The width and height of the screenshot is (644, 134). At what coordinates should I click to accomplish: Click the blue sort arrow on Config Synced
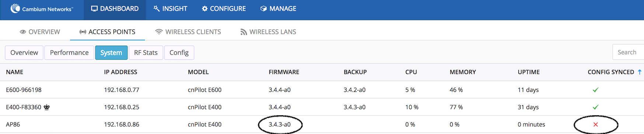tap(640, 72)
